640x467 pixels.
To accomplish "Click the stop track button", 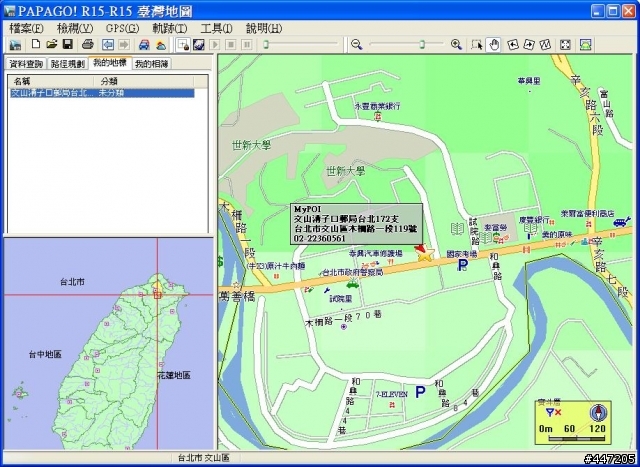I will point(231,44).
